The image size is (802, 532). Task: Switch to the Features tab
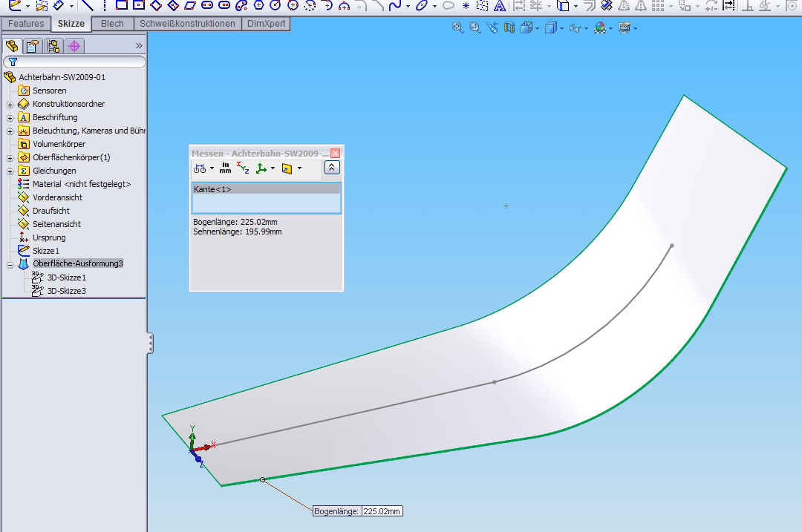[x=26, y=24]
